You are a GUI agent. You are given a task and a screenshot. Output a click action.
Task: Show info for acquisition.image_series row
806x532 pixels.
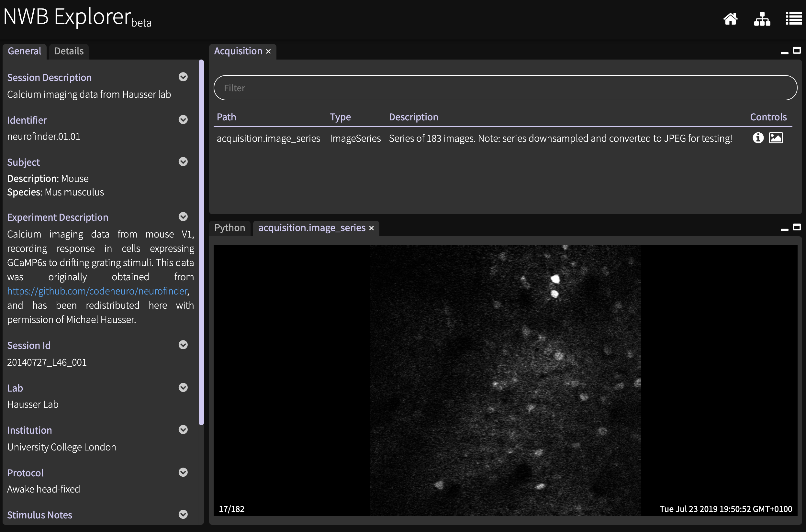pyautogui.click(x=758, y=138)
